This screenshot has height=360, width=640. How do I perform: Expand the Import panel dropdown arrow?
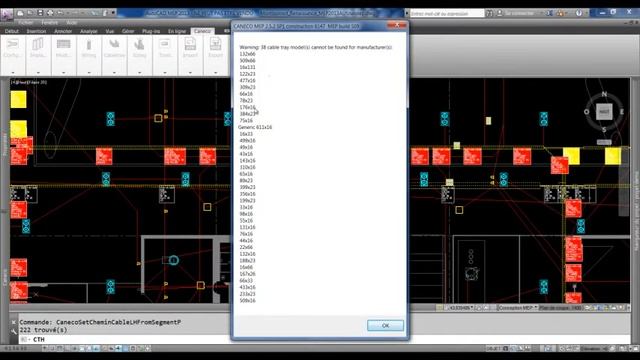(x=190, y=73)
